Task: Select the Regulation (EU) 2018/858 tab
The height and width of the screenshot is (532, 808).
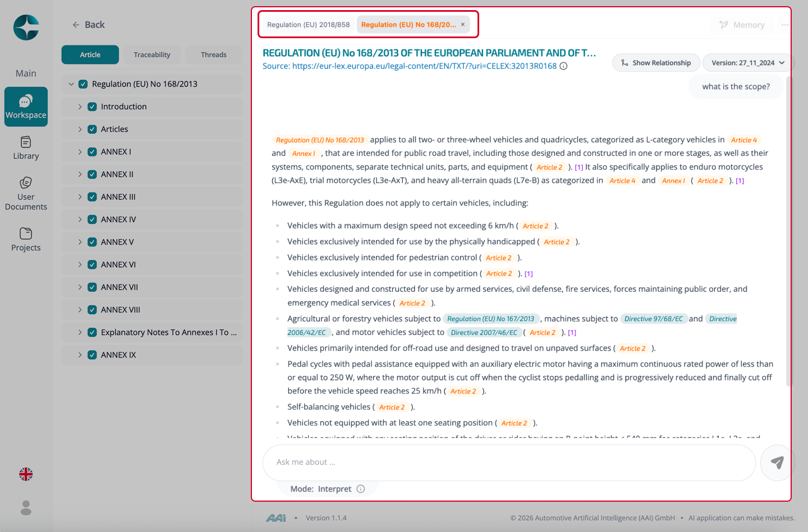Action: tap(309, 25)
